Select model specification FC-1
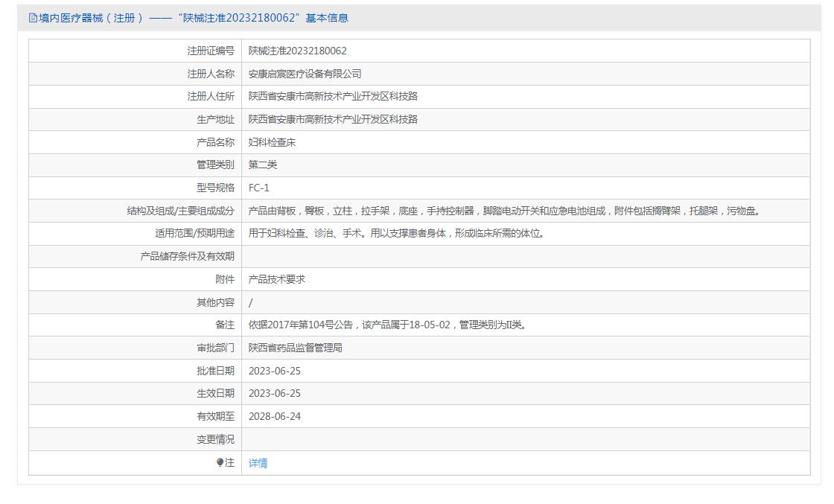The image size is (834, 504). click(x=259, y=188)
